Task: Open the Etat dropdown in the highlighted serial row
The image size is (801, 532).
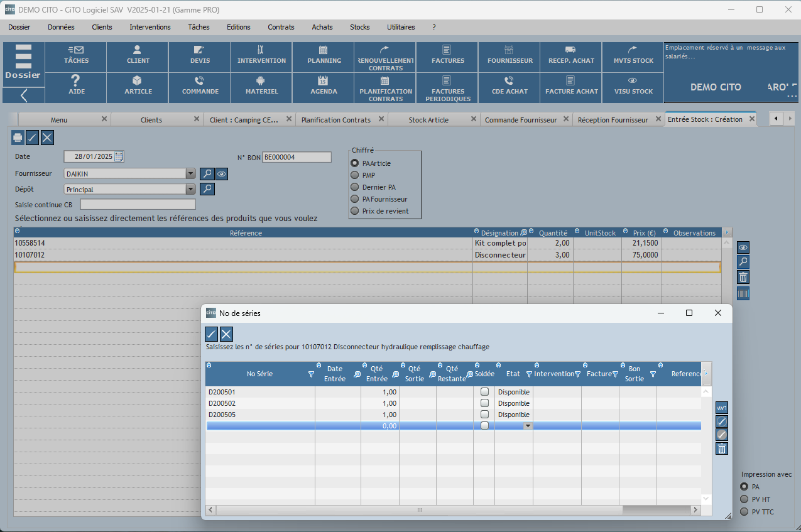Action: pos(528,426)
